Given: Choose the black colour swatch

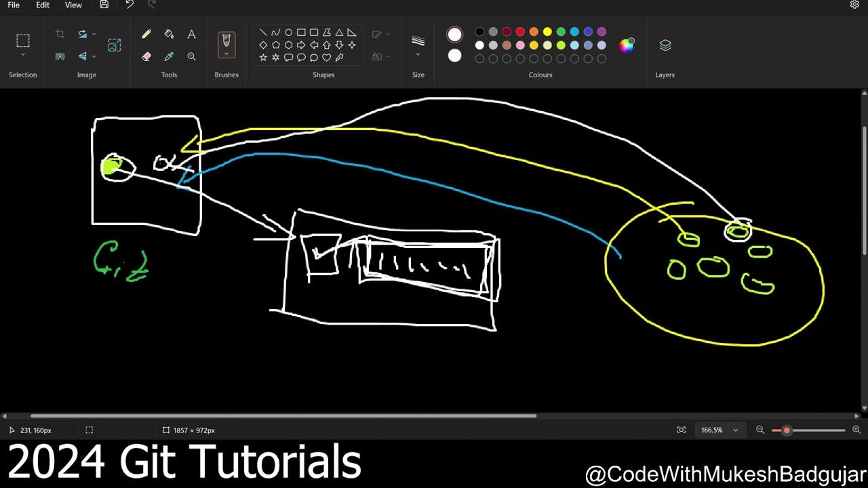Looking at the screenshot, I should pyautogui.click(x=479, y=32).
